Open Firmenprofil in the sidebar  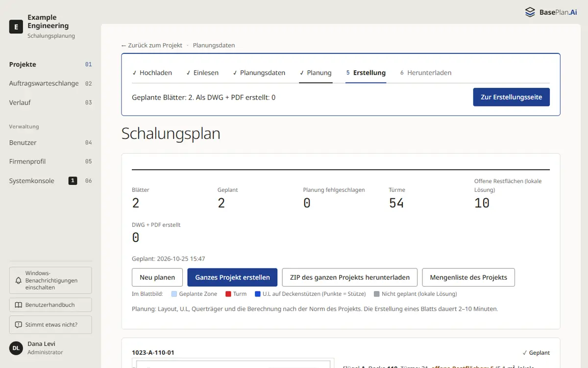point(50,161)
